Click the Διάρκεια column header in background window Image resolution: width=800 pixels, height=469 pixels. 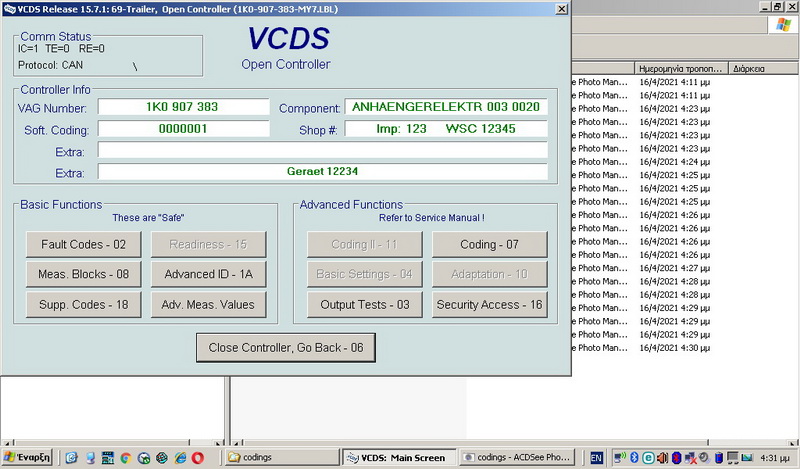pos(764,68)
